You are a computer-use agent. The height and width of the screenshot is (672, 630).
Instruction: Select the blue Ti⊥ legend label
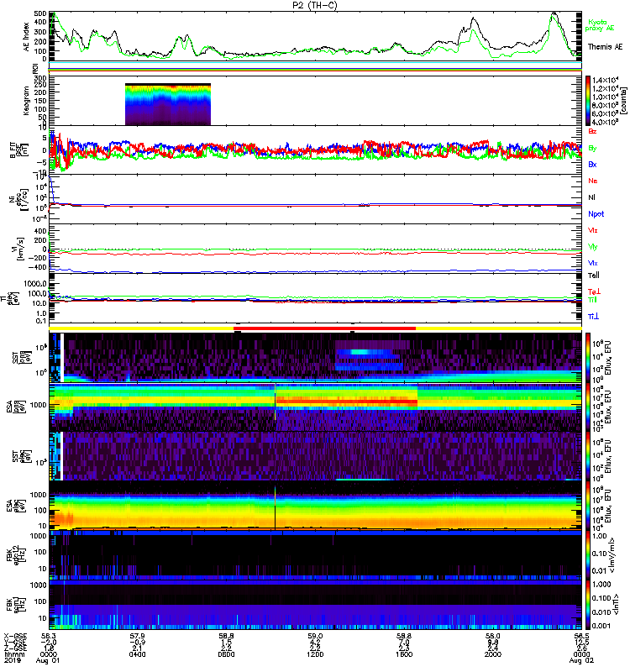tap(593, 317)
